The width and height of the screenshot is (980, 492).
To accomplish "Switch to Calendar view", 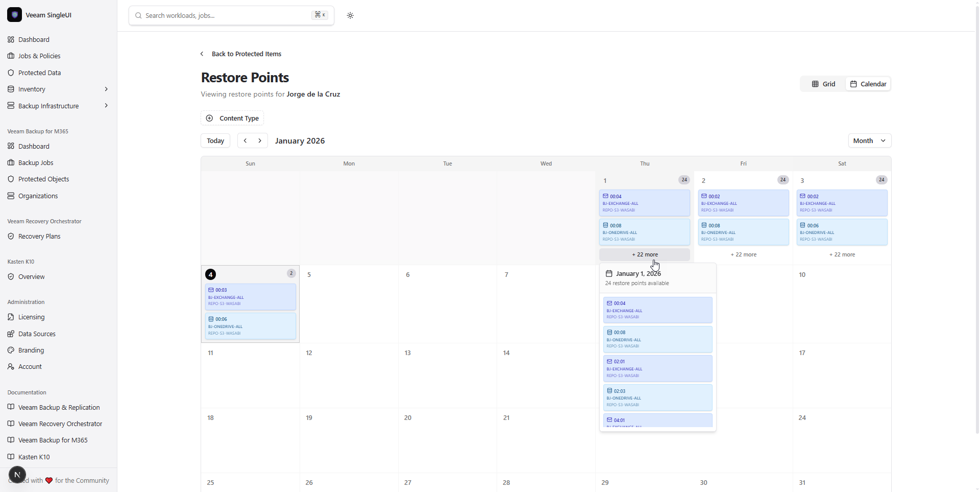I will click(x=868, y=84).
